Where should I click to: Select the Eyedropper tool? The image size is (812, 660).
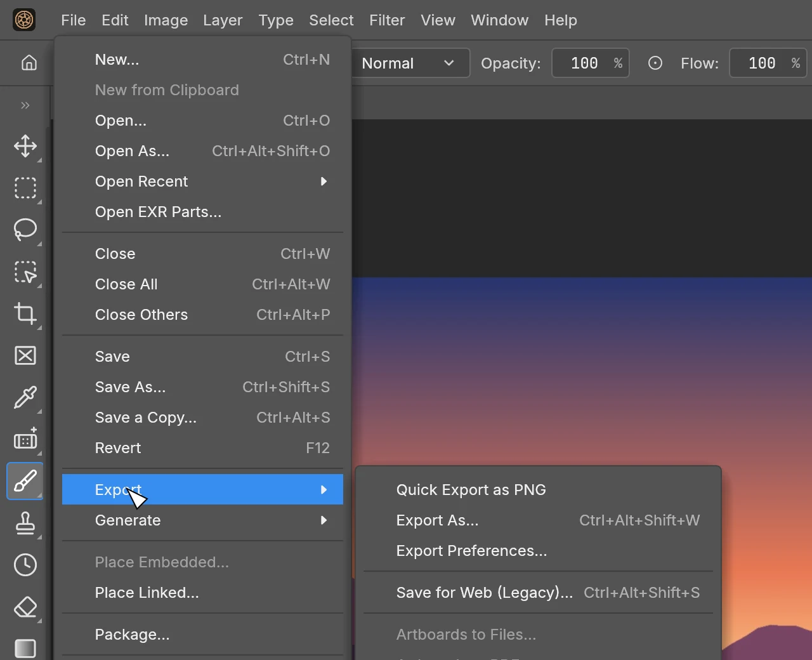25,397
